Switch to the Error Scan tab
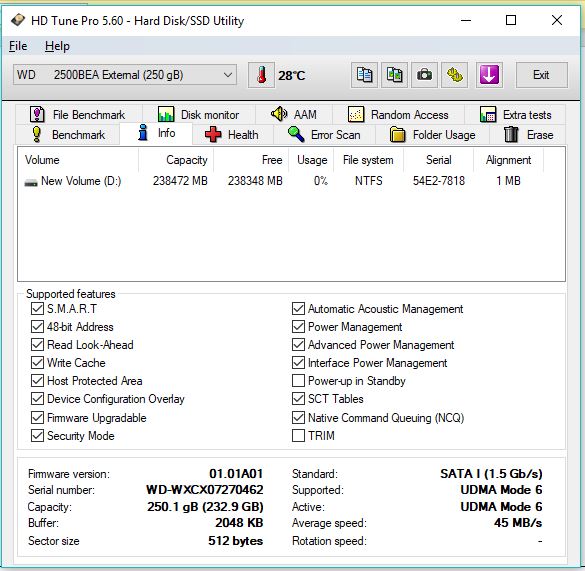 324,134
